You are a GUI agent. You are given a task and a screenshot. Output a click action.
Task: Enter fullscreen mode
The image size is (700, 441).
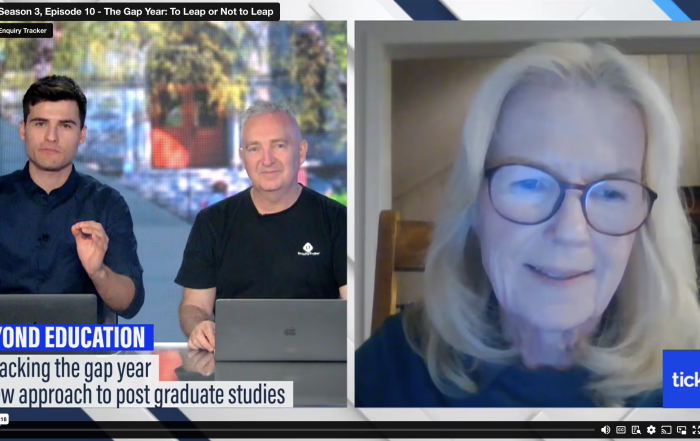(x=696, y=430)
